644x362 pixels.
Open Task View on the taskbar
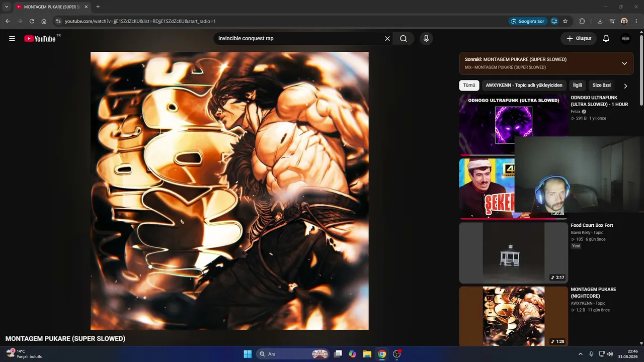(339, 354)
